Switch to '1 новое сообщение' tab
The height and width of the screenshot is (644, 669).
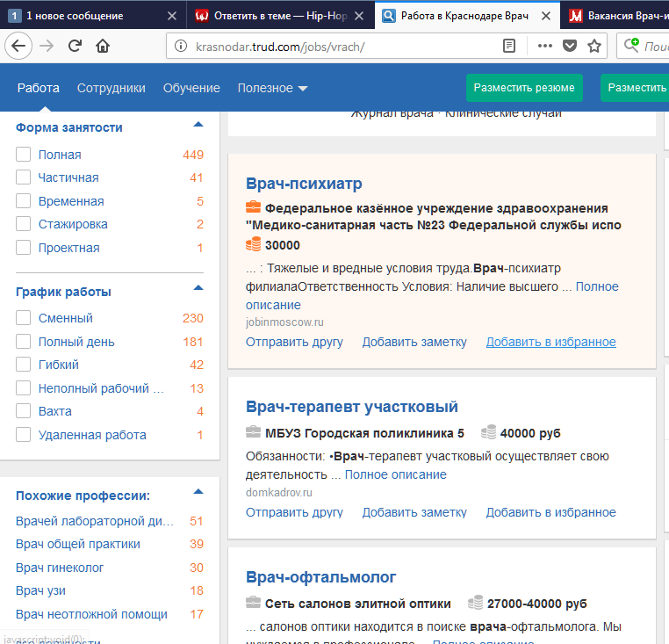coord(93,16)
